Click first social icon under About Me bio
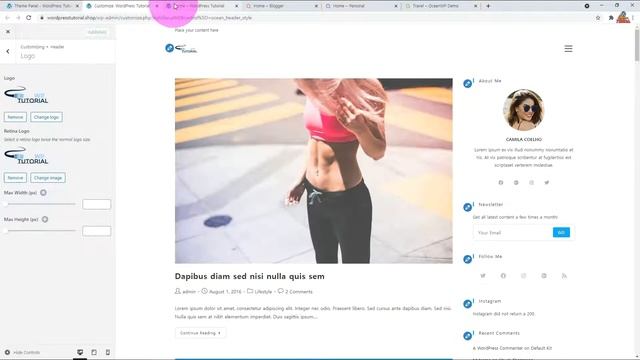The width and height of the screenshot is (640, 360). [x=501, y=182]
